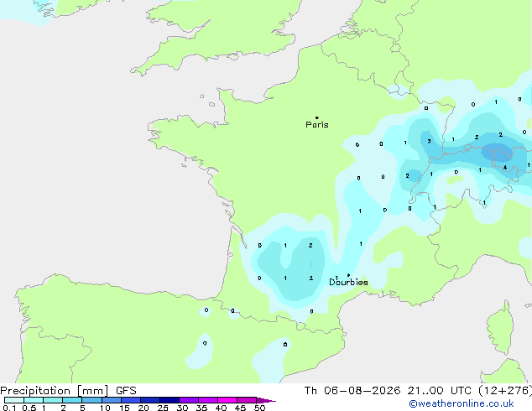Pick the 20–25 mm dark blue swatch

click(150, 400)
